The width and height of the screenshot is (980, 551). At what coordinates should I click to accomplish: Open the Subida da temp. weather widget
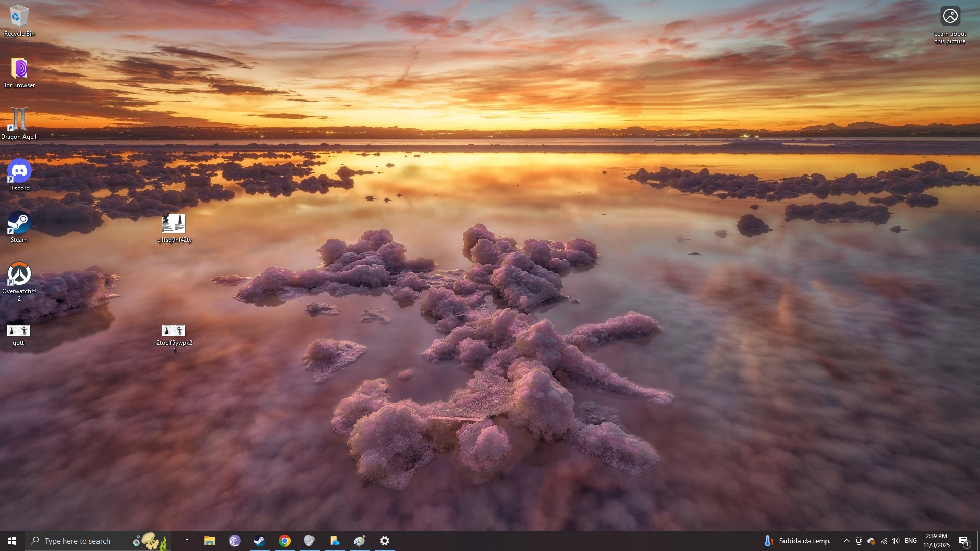click(x=797, y=541)
